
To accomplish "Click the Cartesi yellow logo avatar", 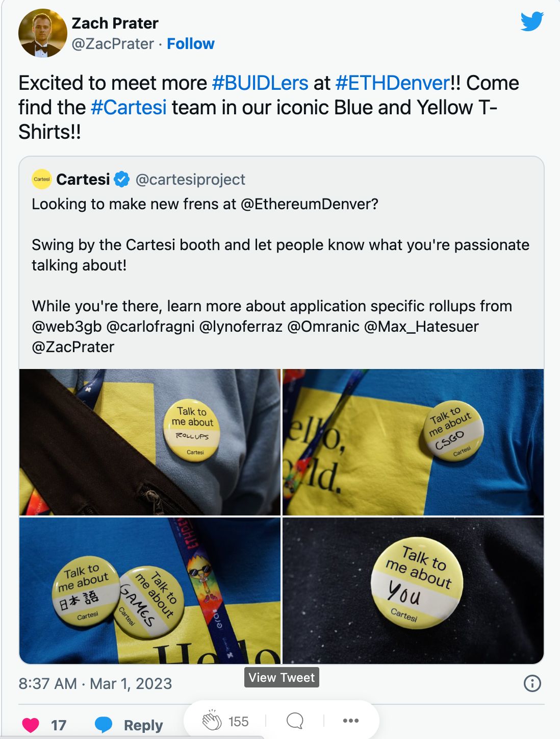I will coord(42,179).
